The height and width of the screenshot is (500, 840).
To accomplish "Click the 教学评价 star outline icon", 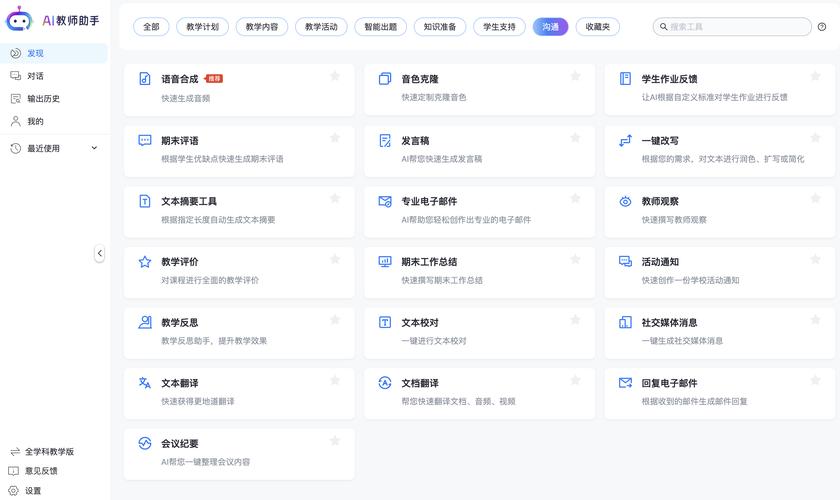I will coord(145,262).
